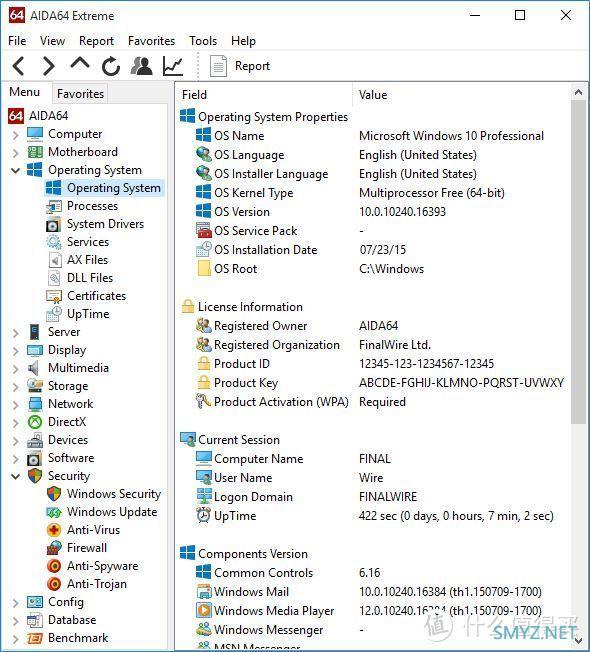Click the vertical scrollbar thumb in list
This screenshot has width=590, height=652.
tap(578, 262)
